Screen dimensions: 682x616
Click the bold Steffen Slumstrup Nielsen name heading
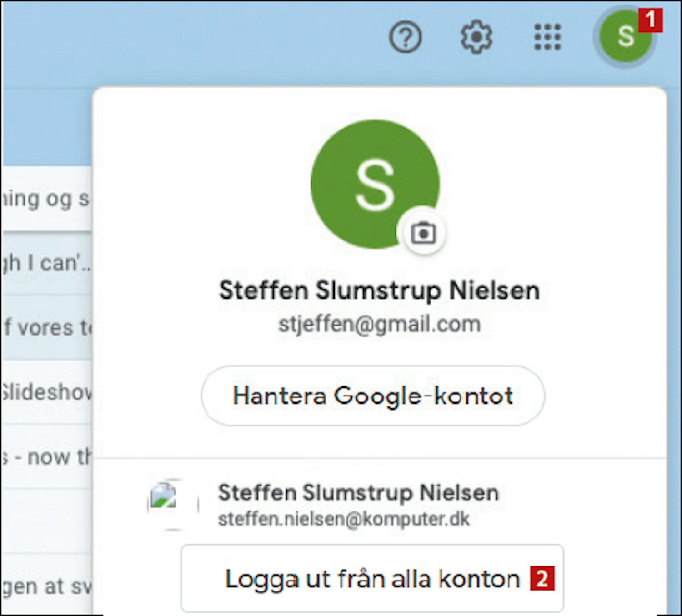pos(379,290)
